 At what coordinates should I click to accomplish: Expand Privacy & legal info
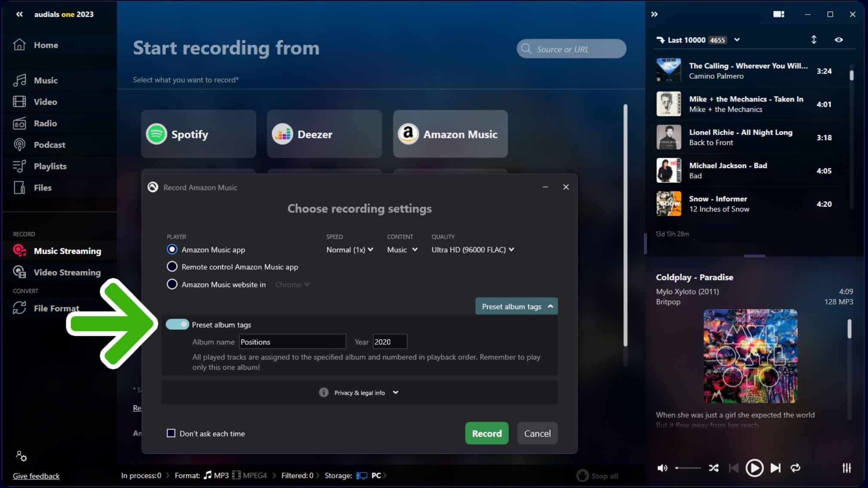coord(360,393)
